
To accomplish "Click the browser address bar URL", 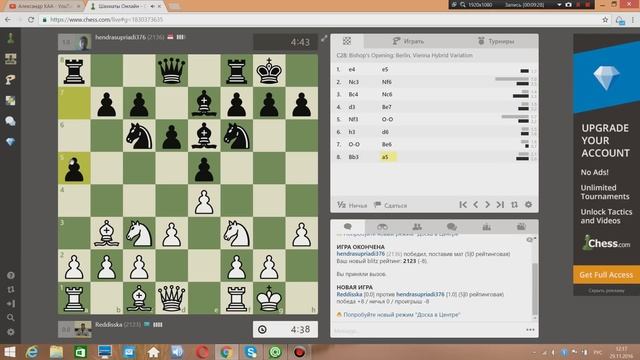I will (x=107, y=20).
